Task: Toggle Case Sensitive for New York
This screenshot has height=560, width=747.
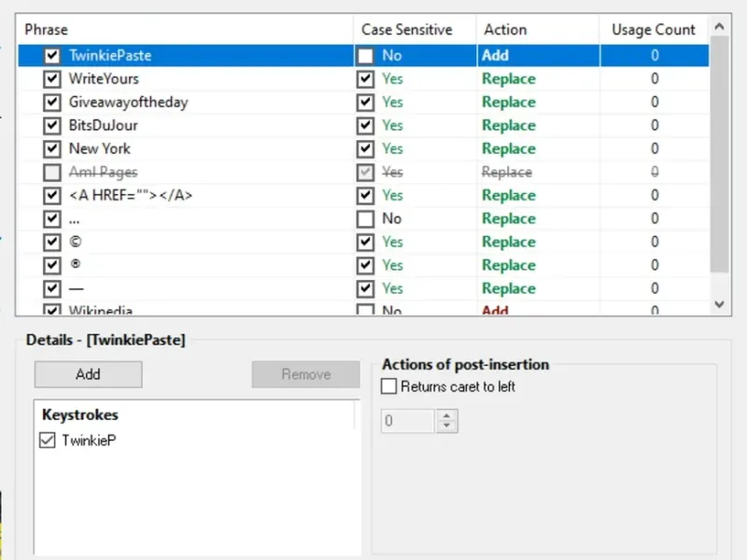Action: (365, 149)
